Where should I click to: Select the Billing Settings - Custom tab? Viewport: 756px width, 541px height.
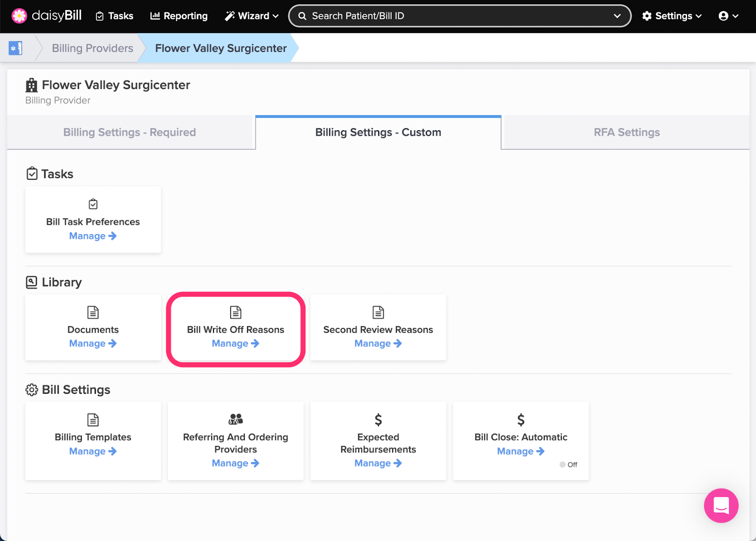point(378,133)
